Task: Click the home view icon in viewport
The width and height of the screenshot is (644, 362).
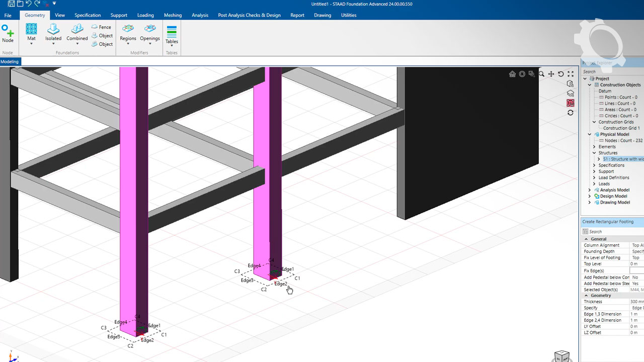Action: pyautogui.click(x=512, y=74)
